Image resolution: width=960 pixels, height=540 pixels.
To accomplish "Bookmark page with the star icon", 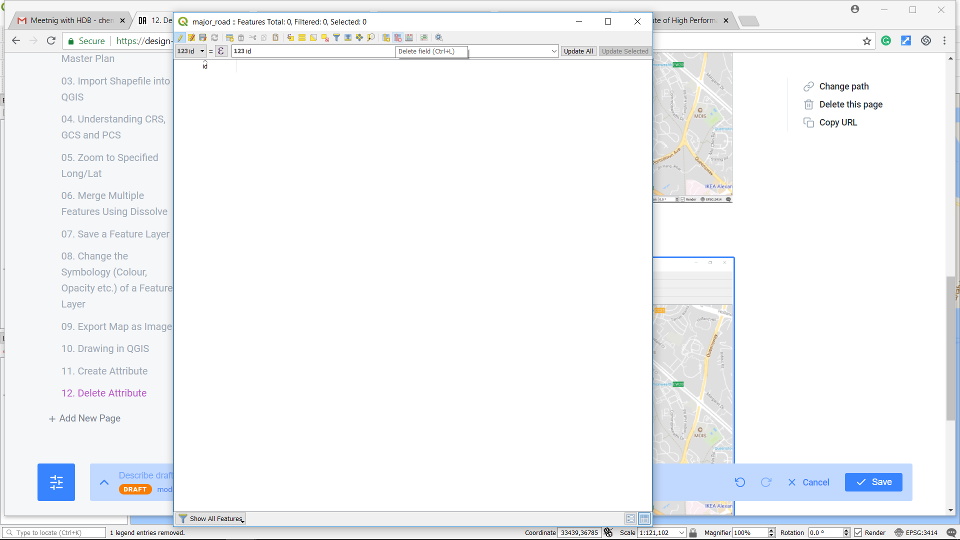I will pos(867,41).
